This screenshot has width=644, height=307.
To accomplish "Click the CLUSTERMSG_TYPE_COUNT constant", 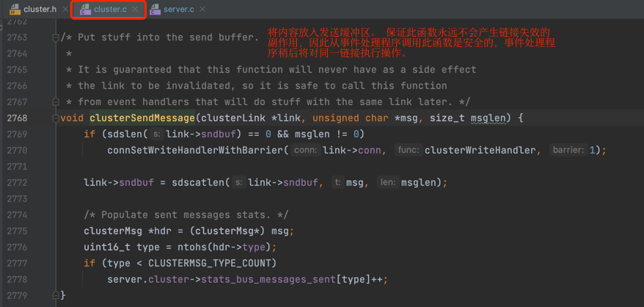I will pos(210,263).
